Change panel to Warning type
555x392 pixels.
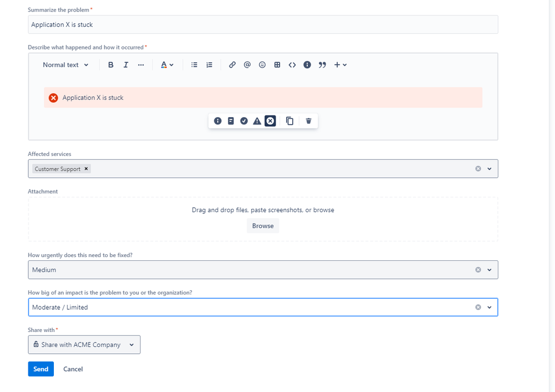click(x=257, y=121)
